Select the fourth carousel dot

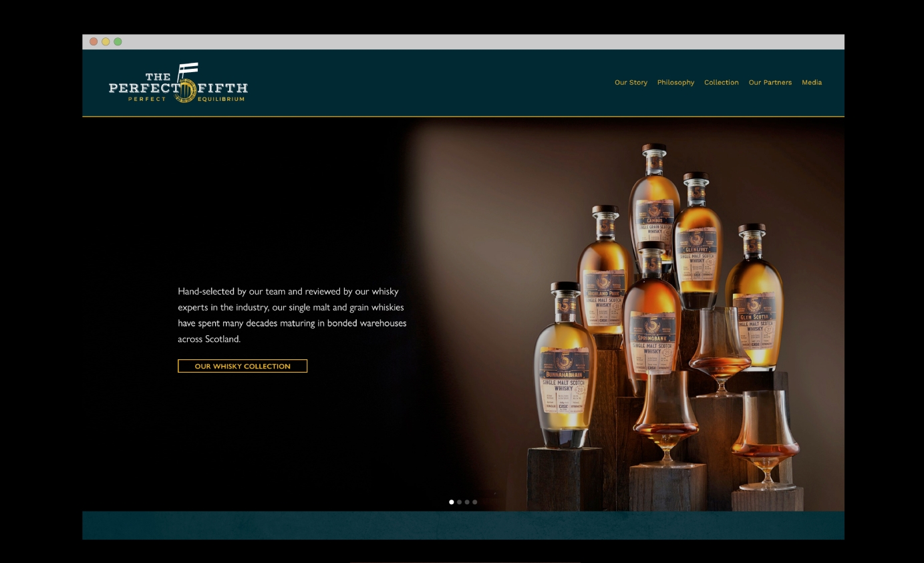[x=475, y=502]
